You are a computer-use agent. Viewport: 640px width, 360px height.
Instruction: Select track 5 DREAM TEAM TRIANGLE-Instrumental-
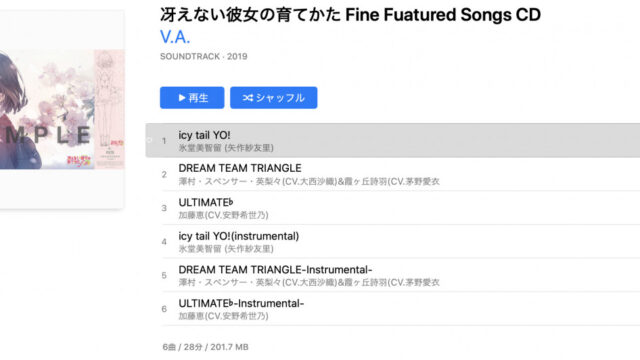[x=401, y=276]
